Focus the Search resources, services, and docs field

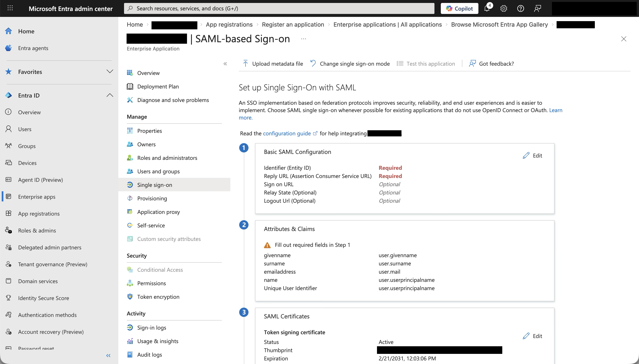[x=279, y=8]
